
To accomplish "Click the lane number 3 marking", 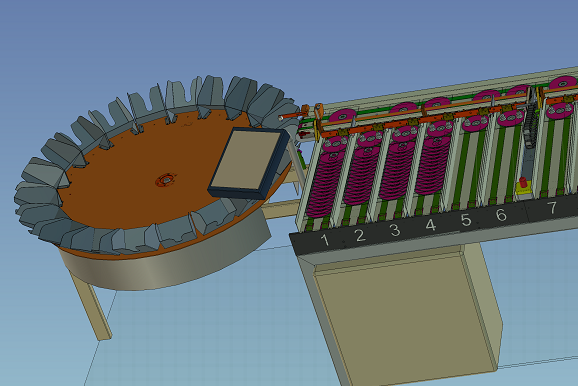I will [395, 230].
